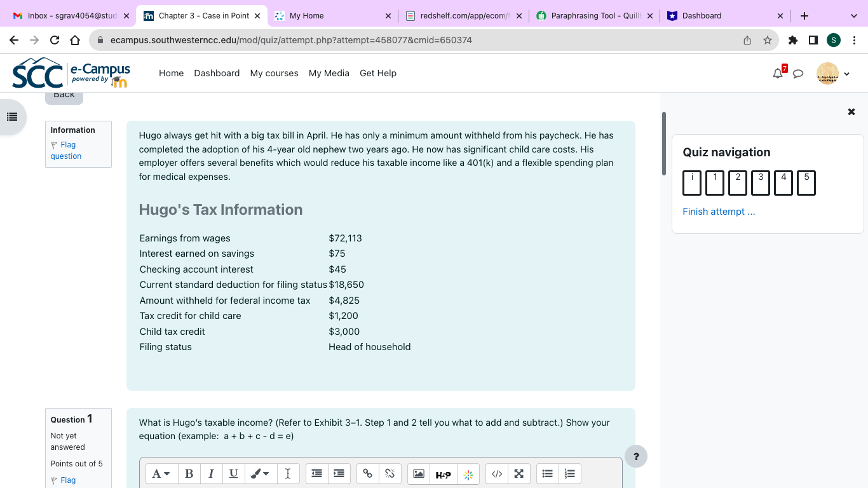This screenshot has height=488, width=868.
Task: Go to question 2 in quiz navigation
Action: tap(738, 183)
